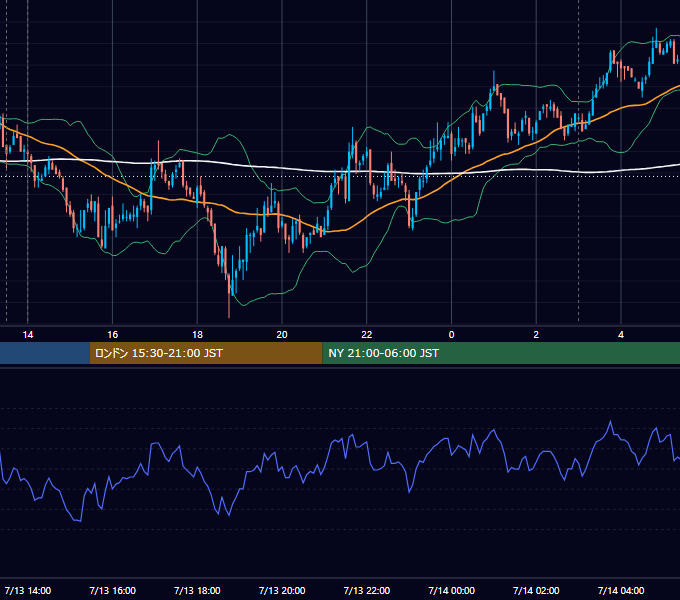Click the 2 hour axis label

pos(536,335)
